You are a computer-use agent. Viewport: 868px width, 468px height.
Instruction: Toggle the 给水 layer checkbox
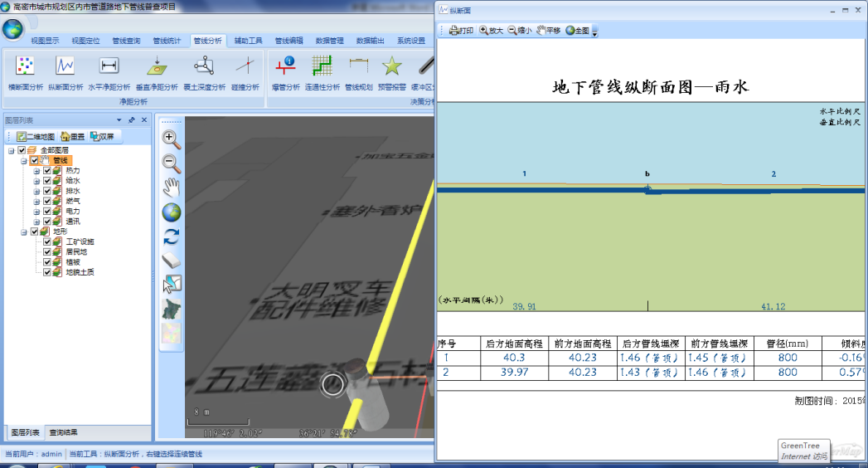pyautogui.click(x=47, y=181)
